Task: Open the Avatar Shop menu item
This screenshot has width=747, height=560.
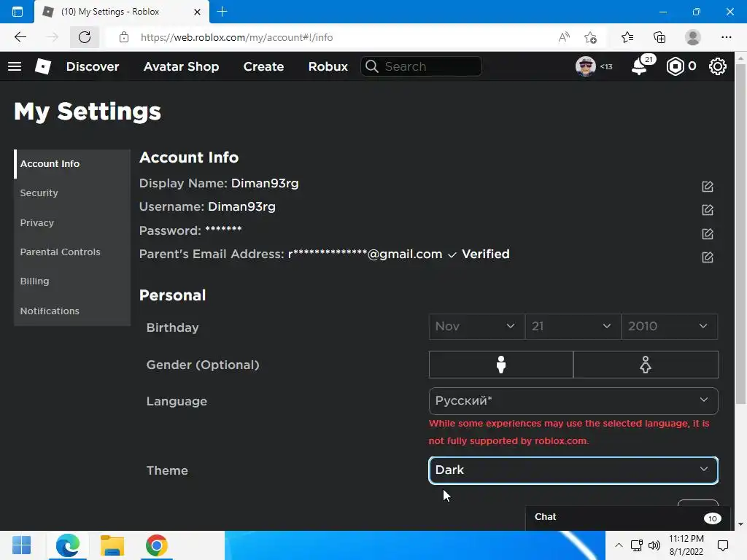Action: 181,66
